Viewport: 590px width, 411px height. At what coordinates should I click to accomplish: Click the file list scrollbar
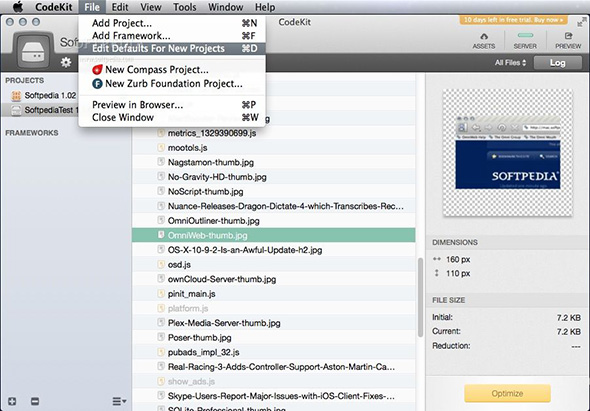coord(420,297)
